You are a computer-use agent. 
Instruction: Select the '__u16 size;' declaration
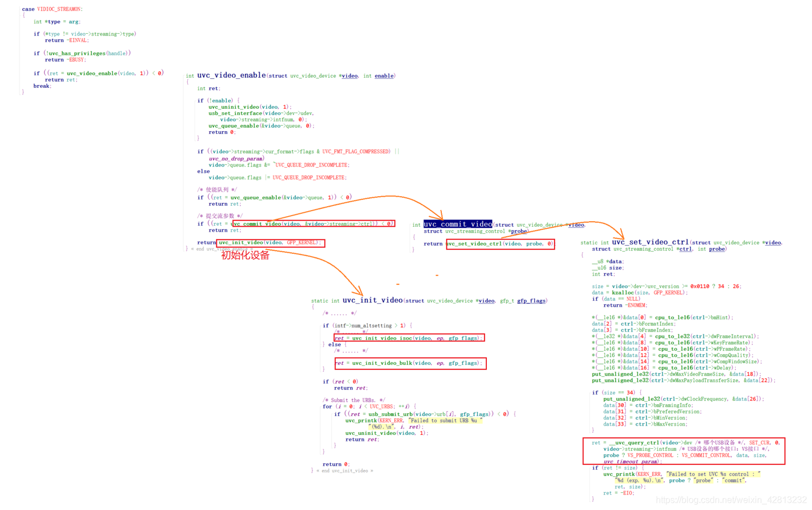click(x=608, y=268)
